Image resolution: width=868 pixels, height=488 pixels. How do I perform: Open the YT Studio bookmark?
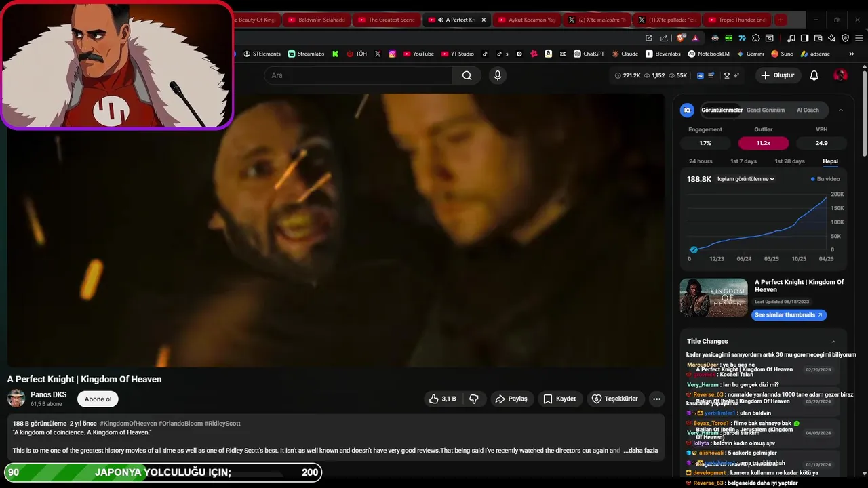pos(458,54)
